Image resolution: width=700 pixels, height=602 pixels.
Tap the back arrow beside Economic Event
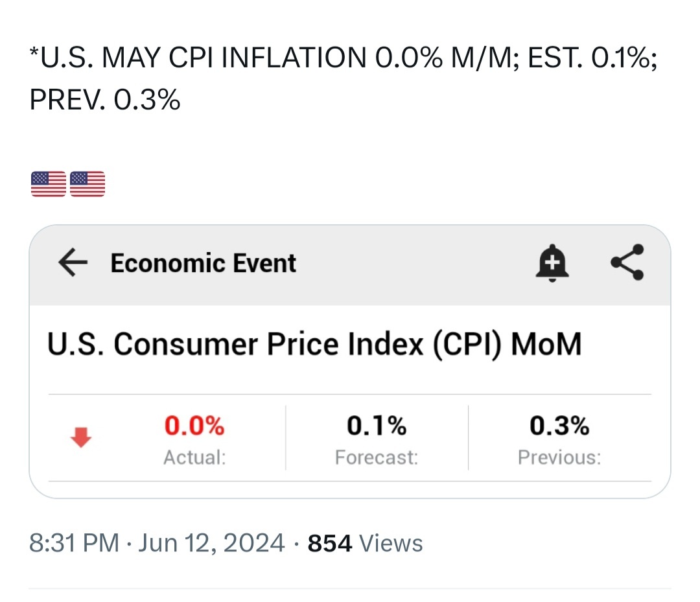pos(73,263)
